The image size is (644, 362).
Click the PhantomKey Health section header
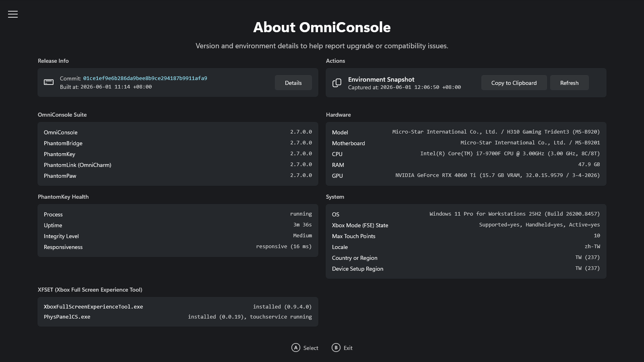(63, 197)
